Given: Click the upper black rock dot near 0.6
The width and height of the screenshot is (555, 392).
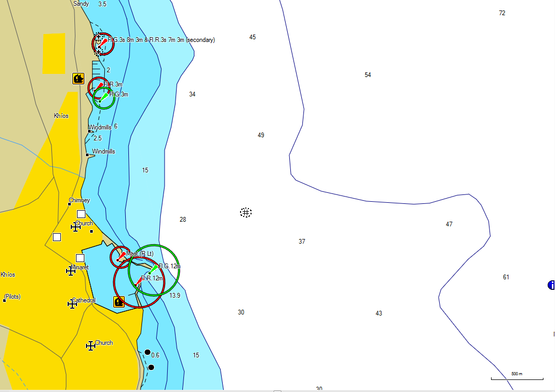Looking at the screenshot, I should pyautogui.click(x=147, y=352).
